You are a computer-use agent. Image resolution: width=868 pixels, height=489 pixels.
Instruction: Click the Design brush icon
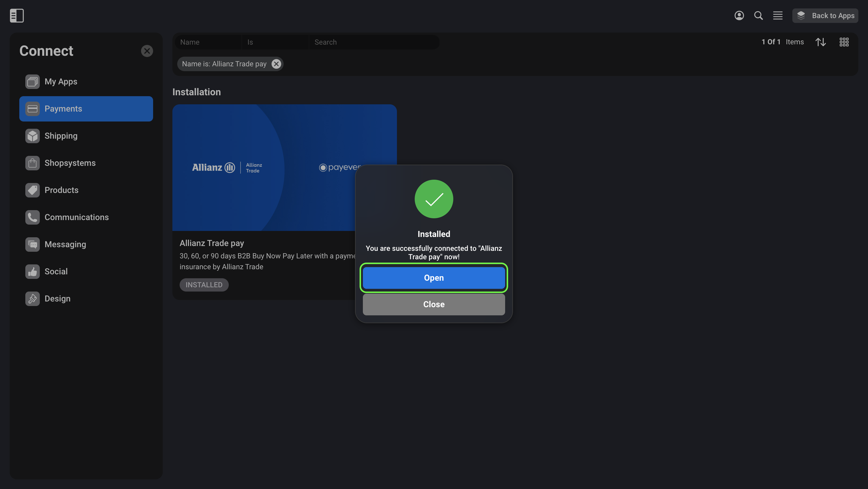tap(32, 298)
